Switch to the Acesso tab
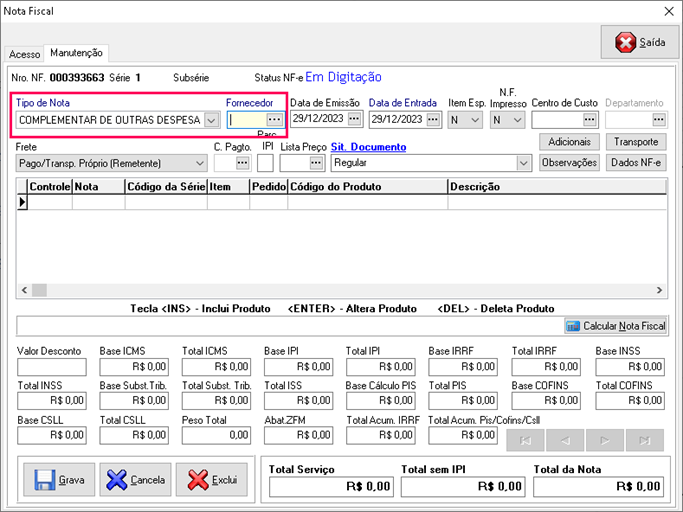 pyautogui.click(x=24, y=54)
